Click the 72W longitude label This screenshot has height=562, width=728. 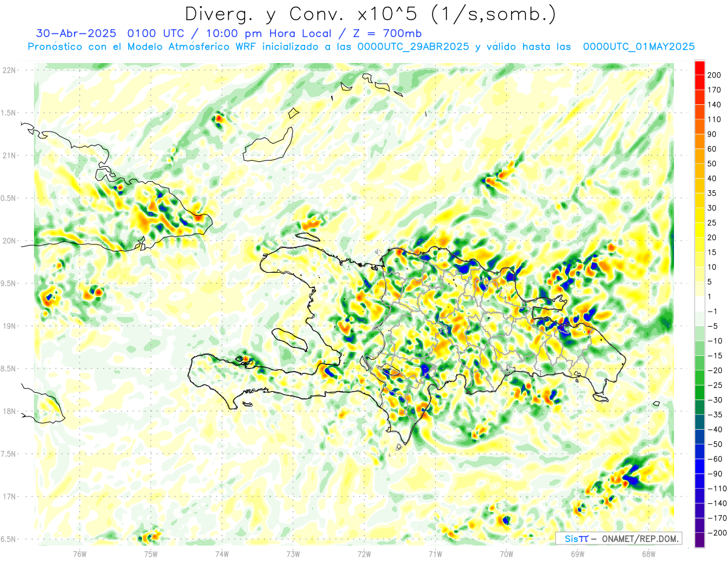pyautogui.click(x=364, y=554)
